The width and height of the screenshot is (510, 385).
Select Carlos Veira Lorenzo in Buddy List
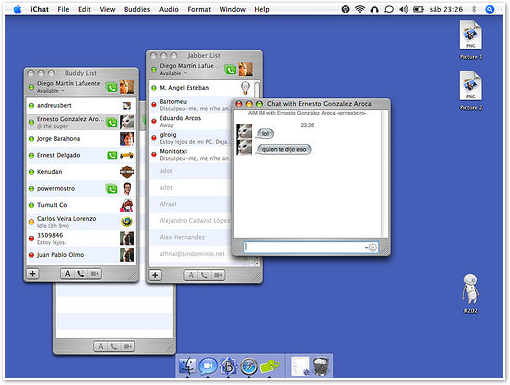pos(81,222)
